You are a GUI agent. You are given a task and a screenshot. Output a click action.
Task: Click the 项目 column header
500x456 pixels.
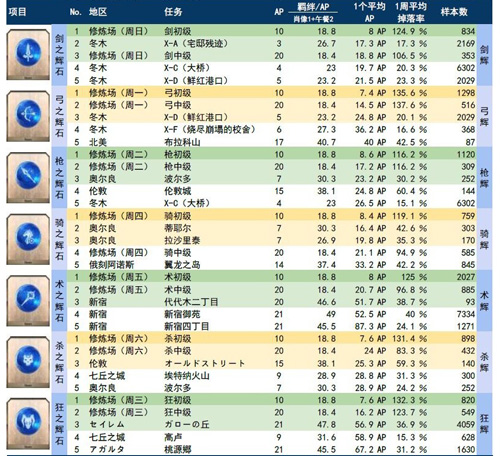pyautogui.click(x=17, y=12)
